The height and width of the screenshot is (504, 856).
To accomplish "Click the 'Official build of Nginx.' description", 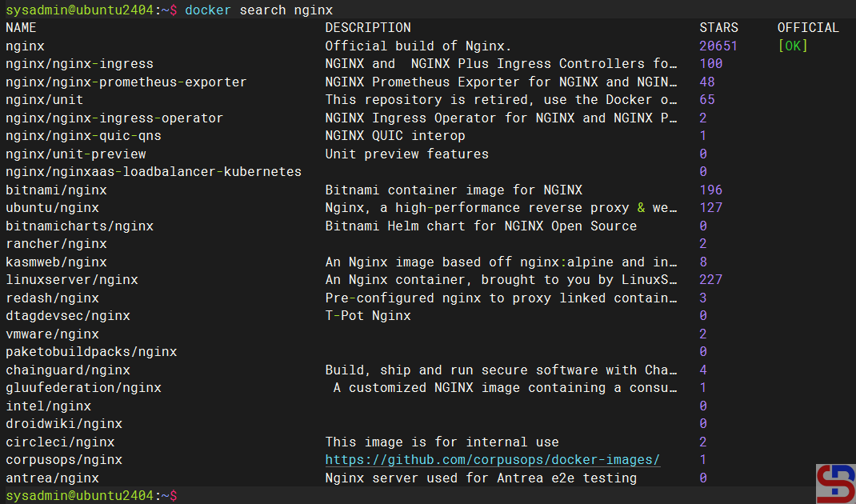I will pyautogui.click(x=418, y=46).
